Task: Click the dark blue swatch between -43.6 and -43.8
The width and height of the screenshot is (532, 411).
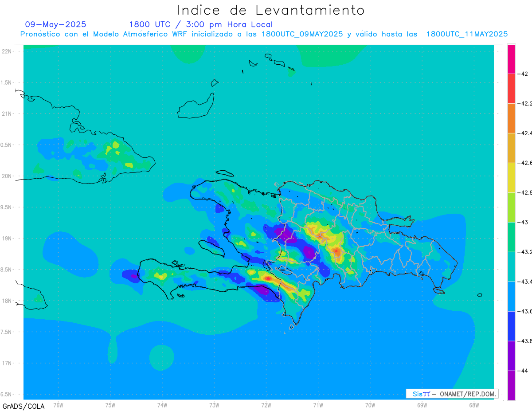Action: click(511, 326)
